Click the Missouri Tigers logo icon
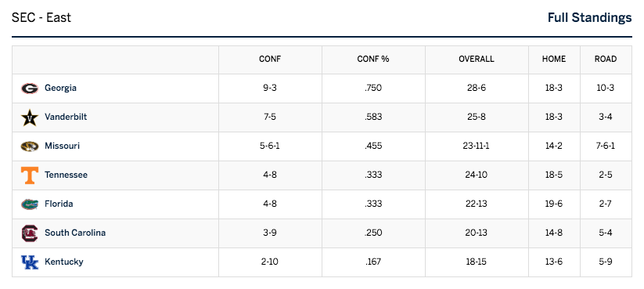This screenshot has width=644, height=289. pyautogui.click(x=30, y=146)
